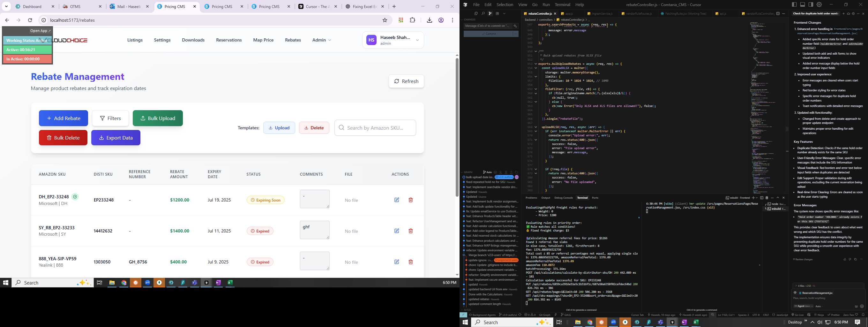868x327 pixels.
Task: Click the Add Rebate button
Action: (64, 118)
